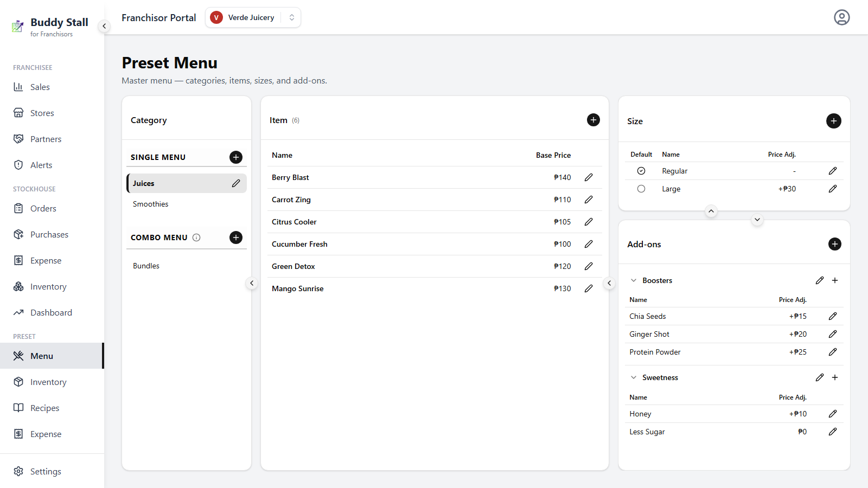Edit the Honey add-on

click(x=833, y=414)
